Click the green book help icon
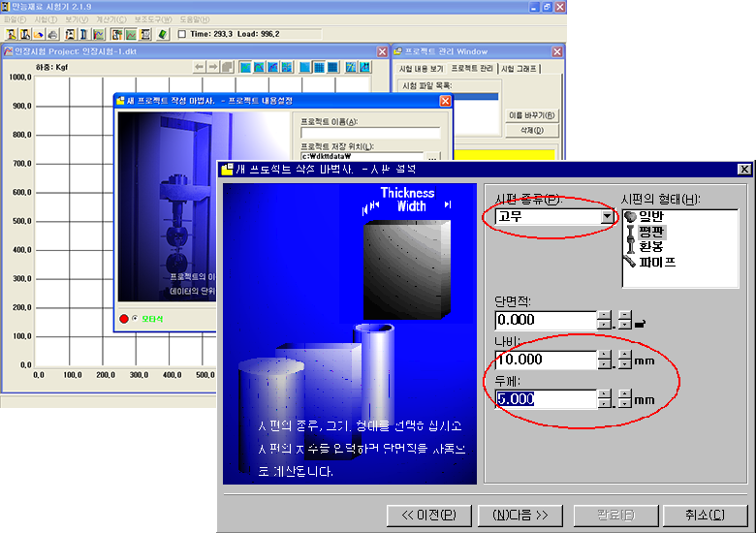 click(x=163, y=34)
